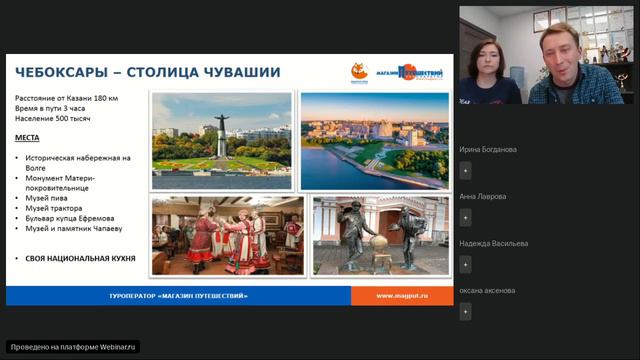Click the www.magput.ru link in the footer

pos(402,296)
